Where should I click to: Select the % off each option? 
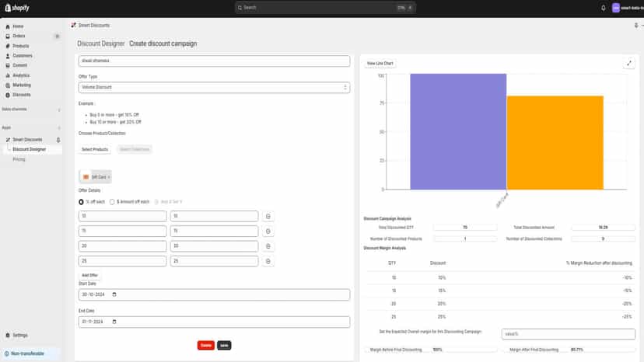point(81,202)
